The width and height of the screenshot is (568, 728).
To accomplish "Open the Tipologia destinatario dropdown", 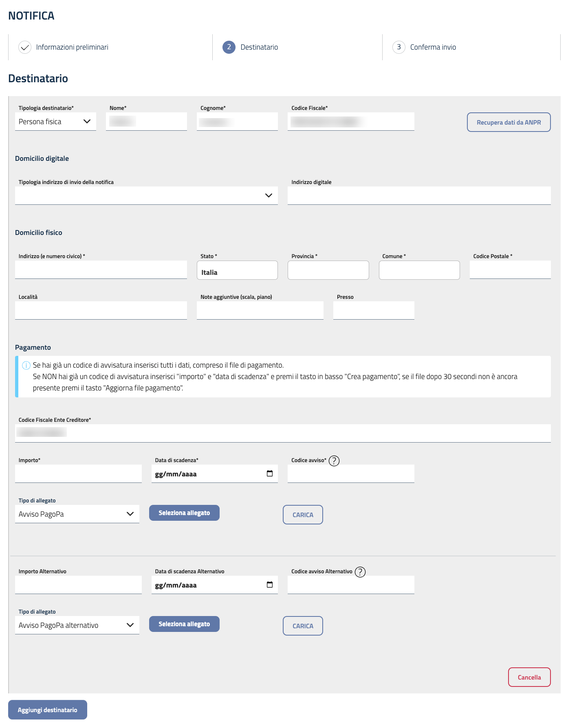I will point(55,122).
